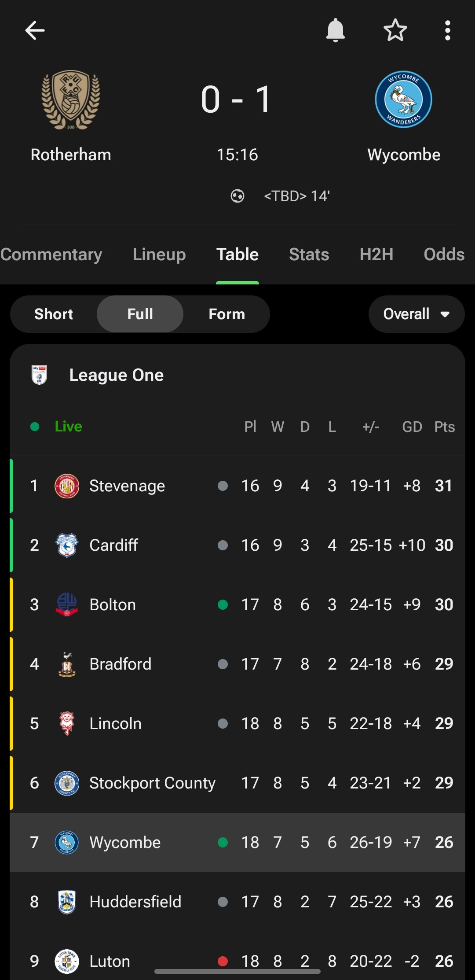Screen dimensions: 475x980
Task: Open the Overall filter dropdown
Action: pyautogui.click(x=416, y=314)
